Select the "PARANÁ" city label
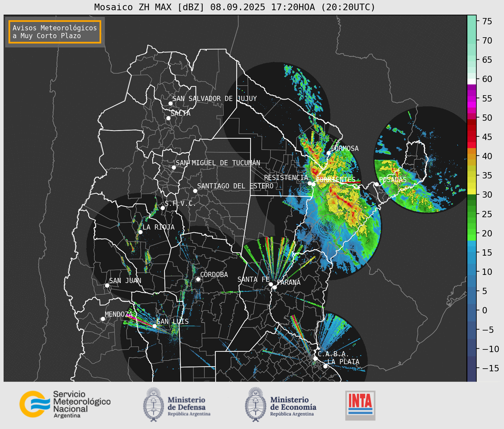The image size is (504, 429). [x=289, y=282]
